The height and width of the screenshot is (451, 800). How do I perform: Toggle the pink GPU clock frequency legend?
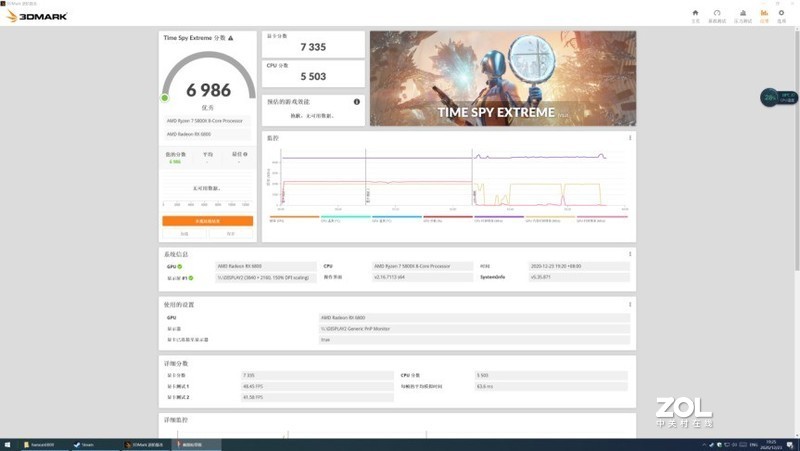click(x=602, y=219)
